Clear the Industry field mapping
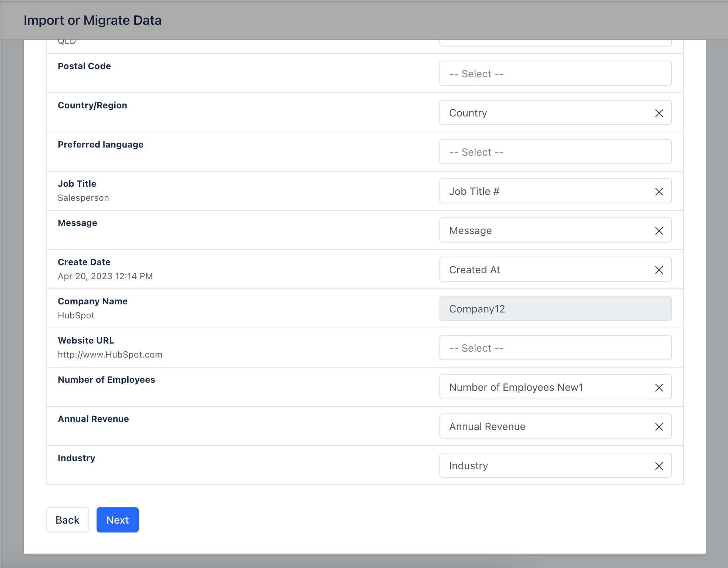 click(659, 466)
